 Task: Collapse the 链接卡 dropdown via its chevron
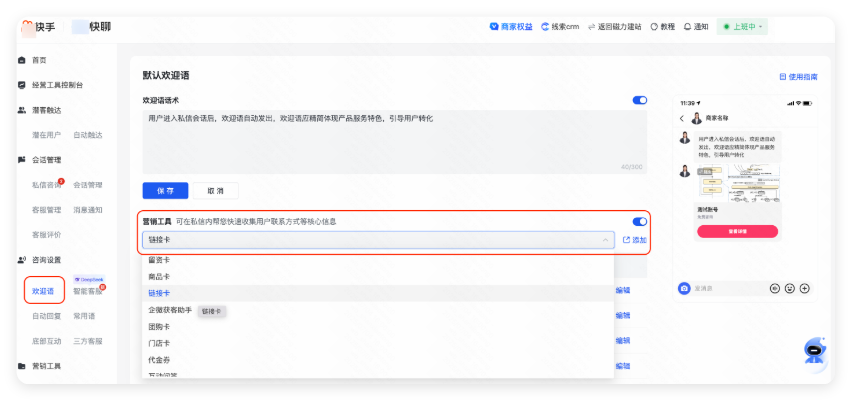click(x=605, y=240)
